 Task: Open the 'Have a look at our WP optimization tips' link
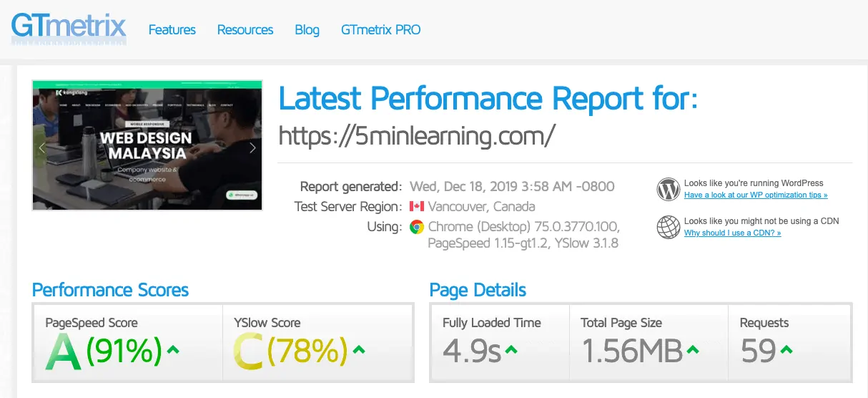[756, 195]
